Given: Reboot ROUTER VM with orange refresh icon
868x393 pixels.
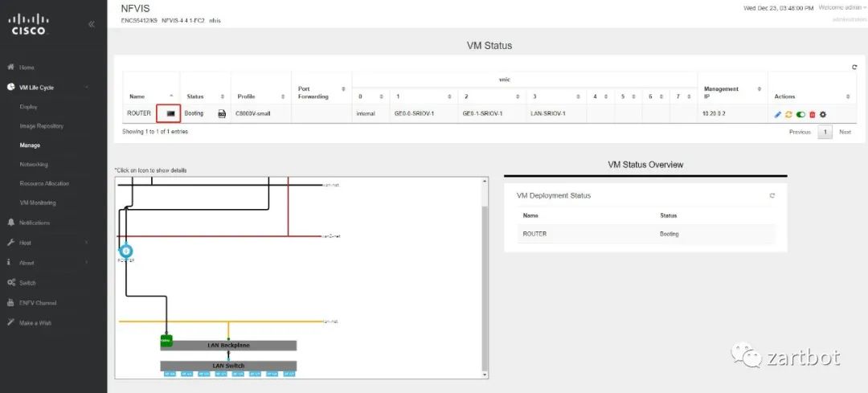Looking at the screenshot, I should [789, 115].
